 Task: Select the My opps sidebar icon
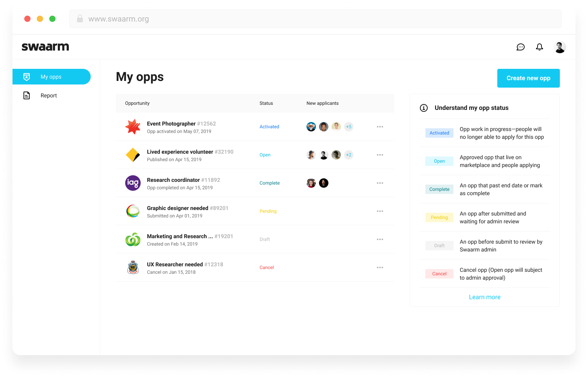pyautogui.click(x=27, y=77)
